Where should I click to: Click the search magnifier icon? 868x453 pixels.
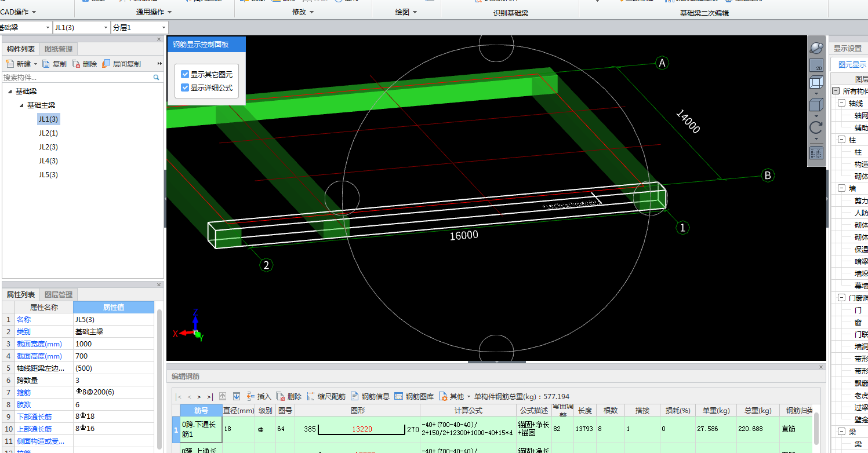coord(157,77)
